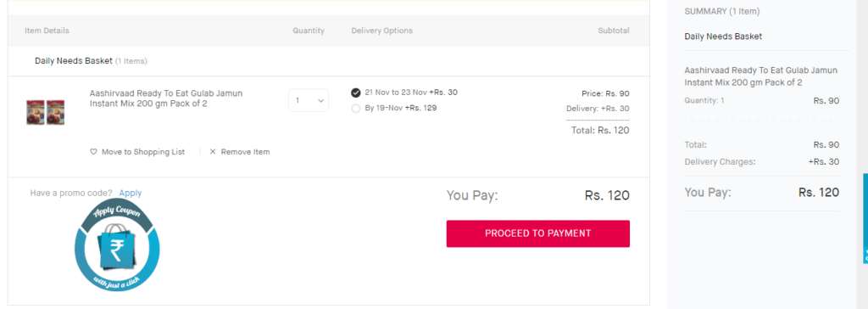Open the Gulab Jamun product thumbnail
Viewport: 868px width, 309px height.
pyautogui.click(x=46, y=112)
